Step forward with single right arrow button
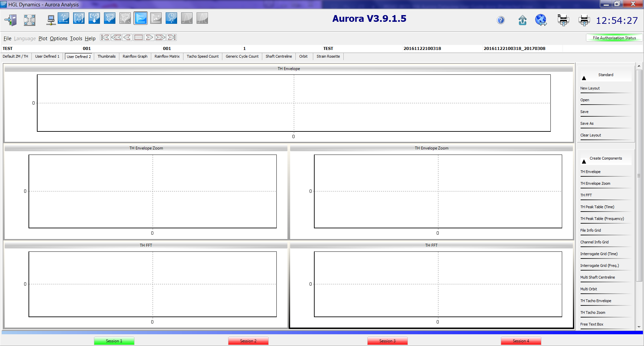 (149, 38)
